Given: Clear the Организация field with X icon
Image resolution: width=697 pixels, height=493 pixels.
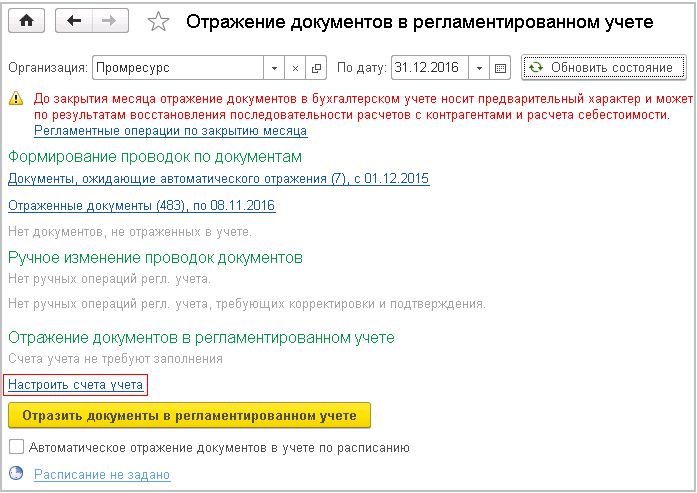Looking at the screenshot, I should [x=295, y=68].
